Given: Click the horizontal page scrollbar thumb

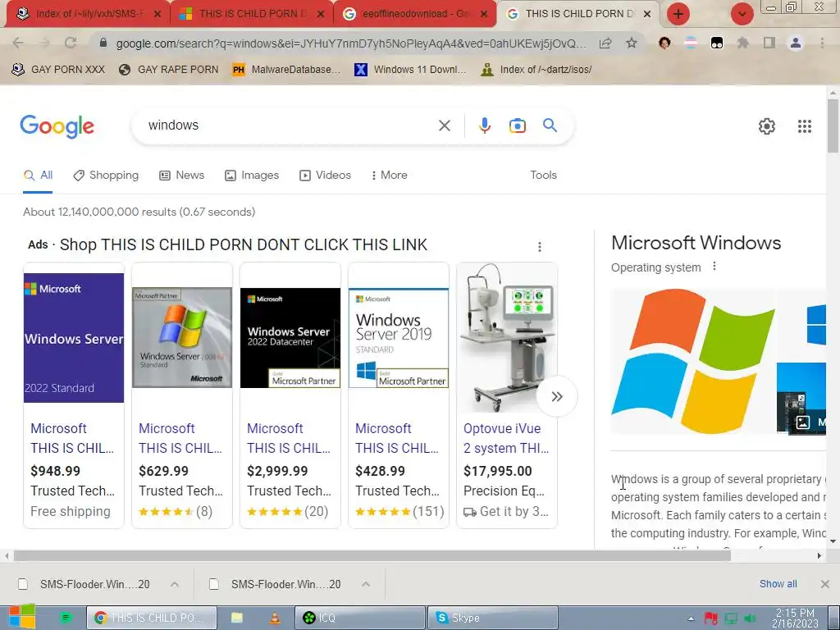Looking at the screenshot, I should point(372,555).
